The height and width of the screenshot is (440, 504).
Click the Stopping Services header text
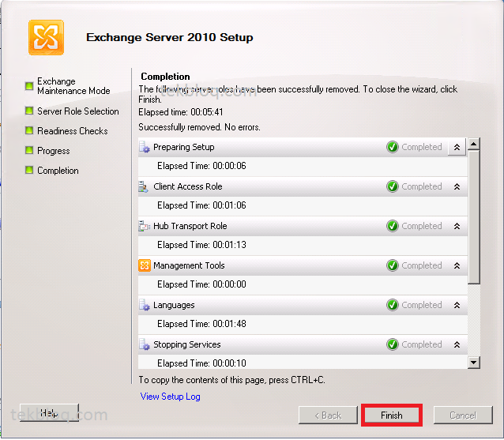(187, 345)
